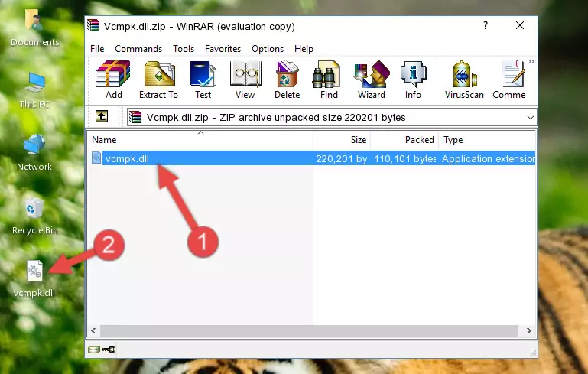This screenshot has height=374, width=588.
Task: Expand hidden toolbar items chevron
Action: [531, 61]
